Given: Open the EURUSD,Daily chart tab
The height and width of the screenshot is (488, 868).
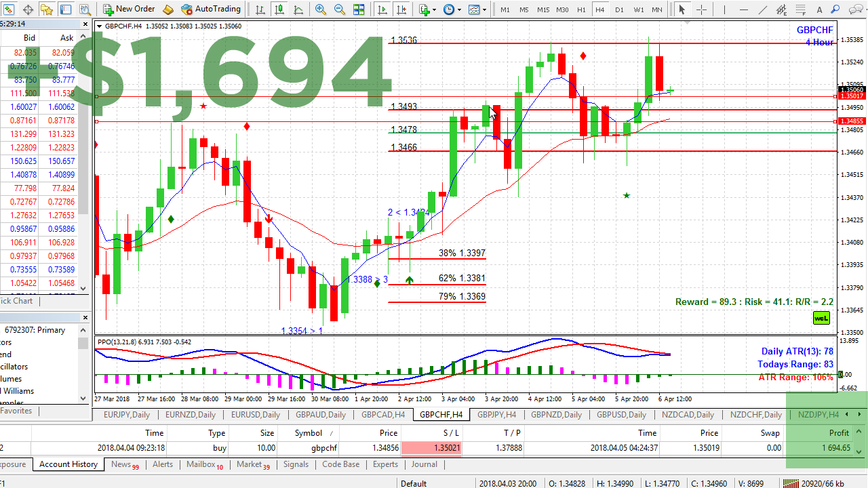Looking at the screenshot, I should point(256,415).
